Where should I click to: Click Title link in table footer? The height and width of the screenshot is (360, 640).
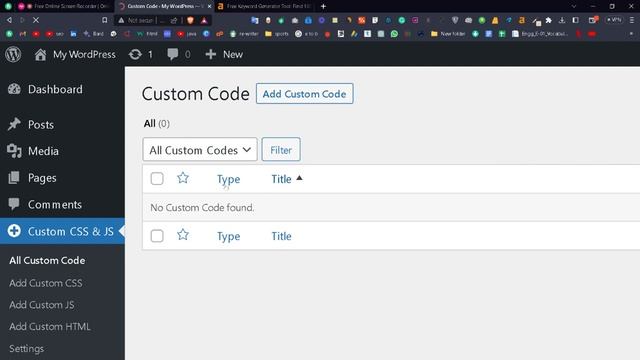tap(281, 236)
